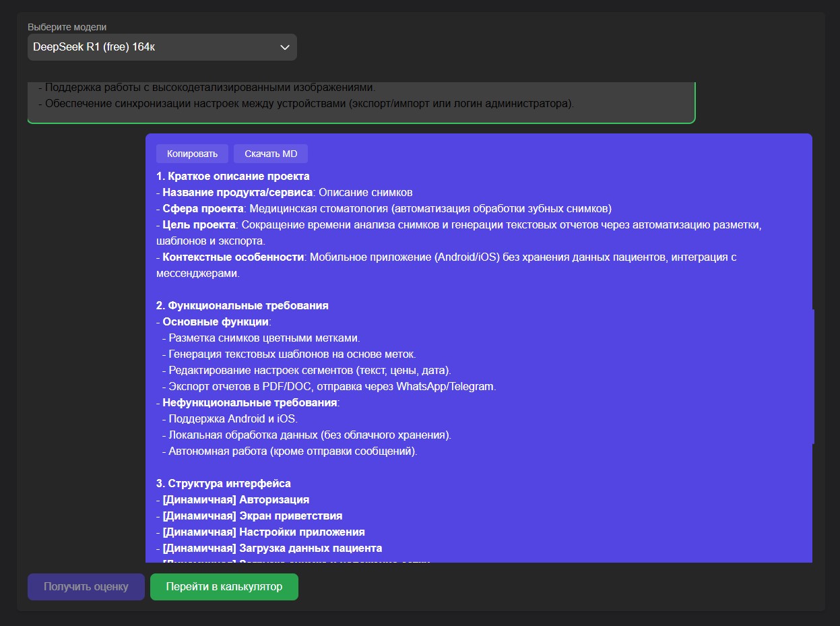Click the Нефункциональные требования subheading
The width and height of the screenshot is (840, 626).
point(249,403)
